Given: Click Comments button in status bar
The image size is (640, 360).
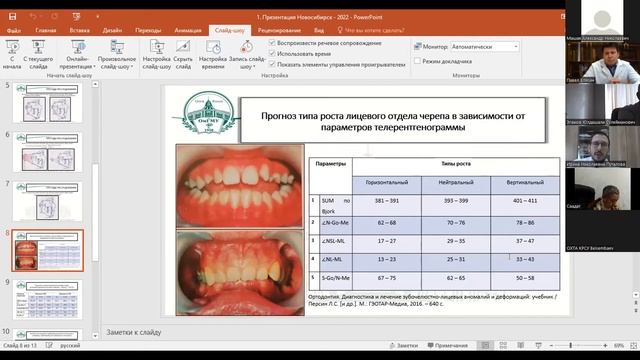Looking at the screenshot, I should tap(448, 345).
